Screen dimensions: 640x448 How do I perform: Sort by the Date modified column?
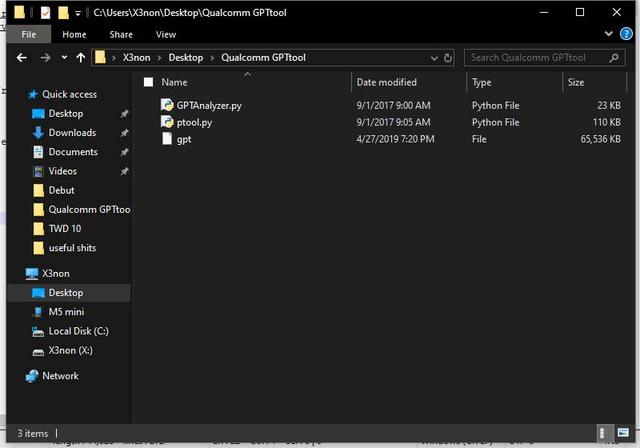coord(409,82)
